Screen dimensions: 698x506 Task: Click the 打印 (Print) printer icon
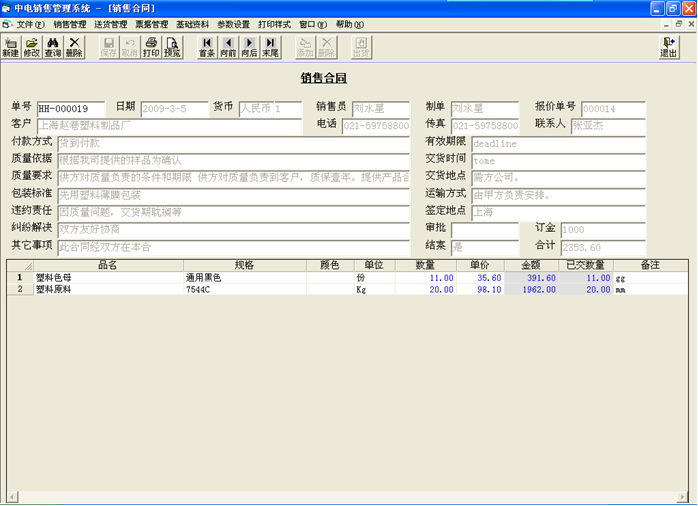151,47
